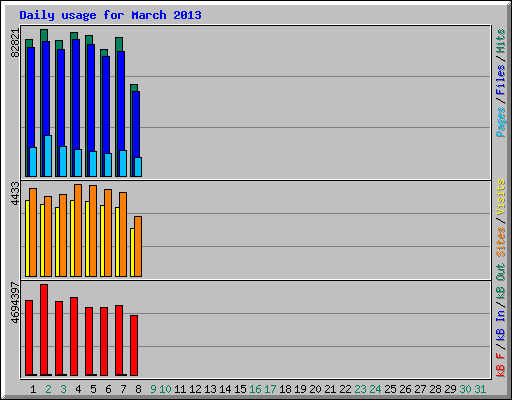Click day 29 on the x-axis

pos(450,389)
